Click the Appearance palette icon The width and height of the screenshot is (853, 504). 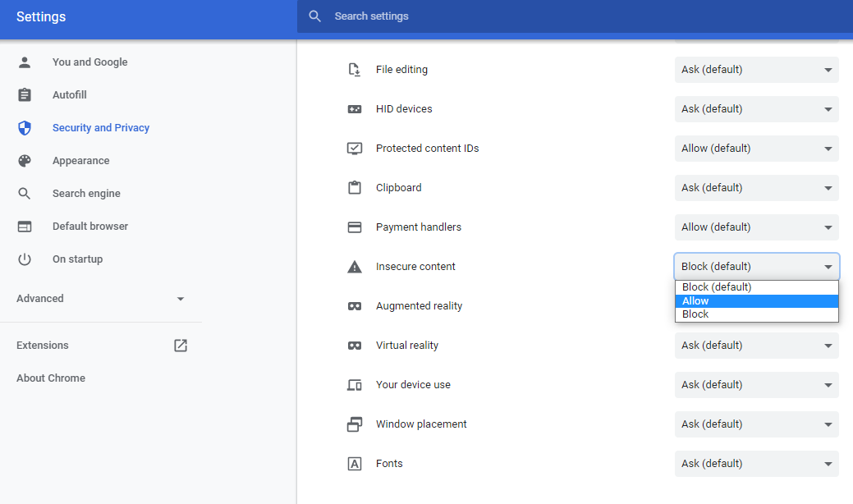pos(25,160)
